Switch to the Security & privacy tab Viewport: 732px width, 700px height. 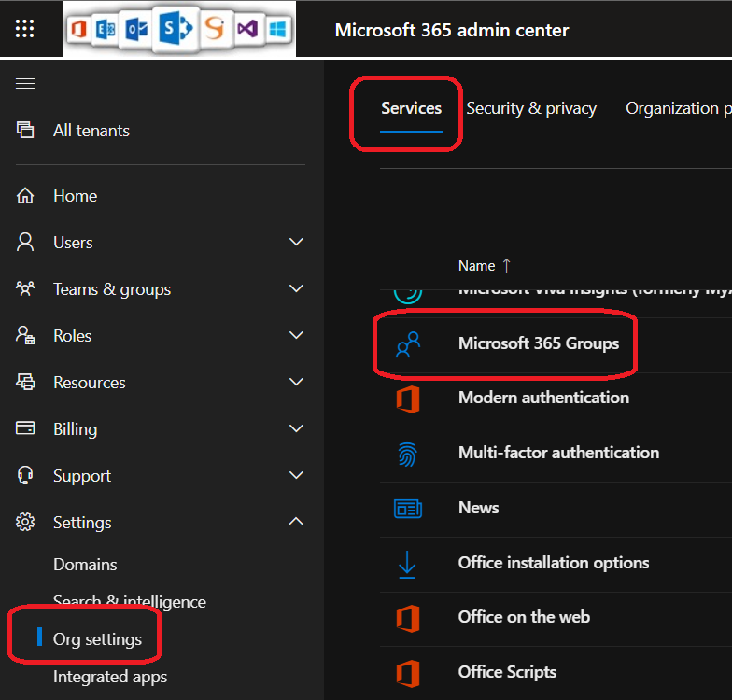531,108
